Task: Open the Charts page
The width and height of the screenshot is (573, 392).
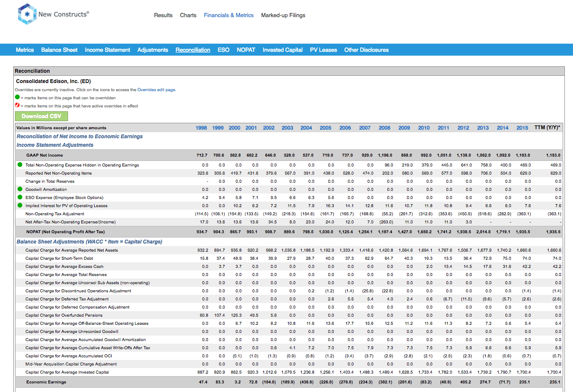Action: (x=188, y=15)
